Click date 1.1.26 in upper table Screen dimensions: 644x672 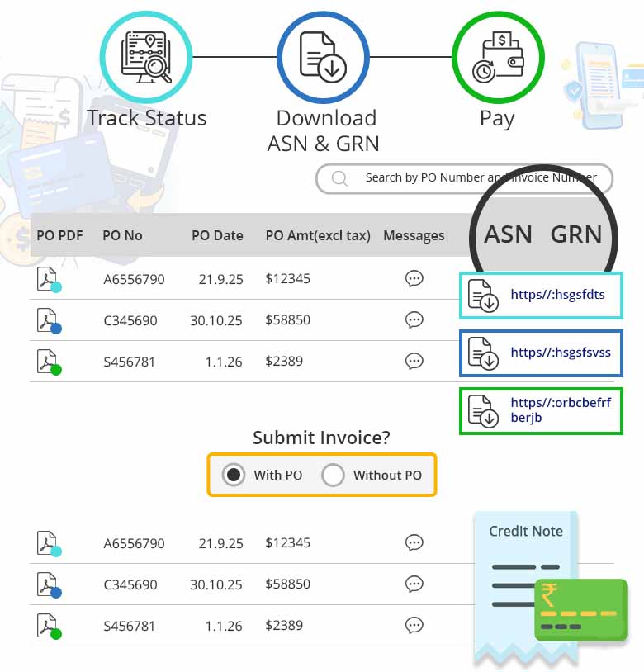[224, 362]
